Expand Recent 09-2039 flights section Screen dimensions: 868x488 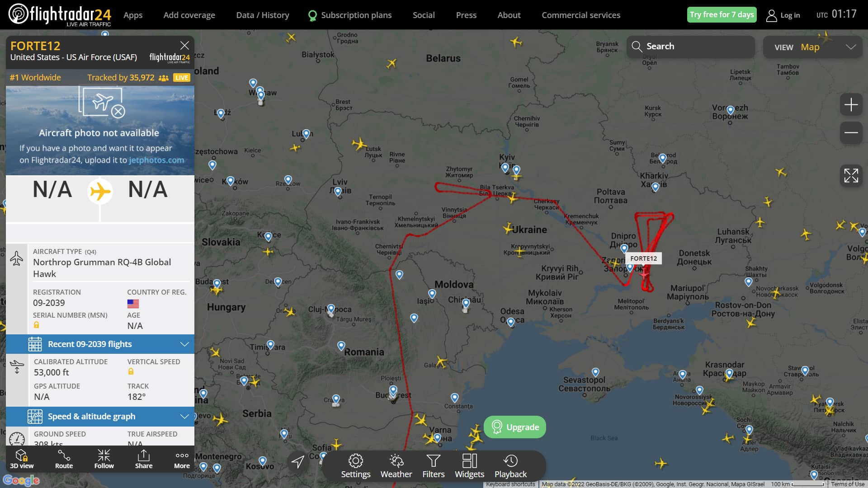(x=100, y=344)
